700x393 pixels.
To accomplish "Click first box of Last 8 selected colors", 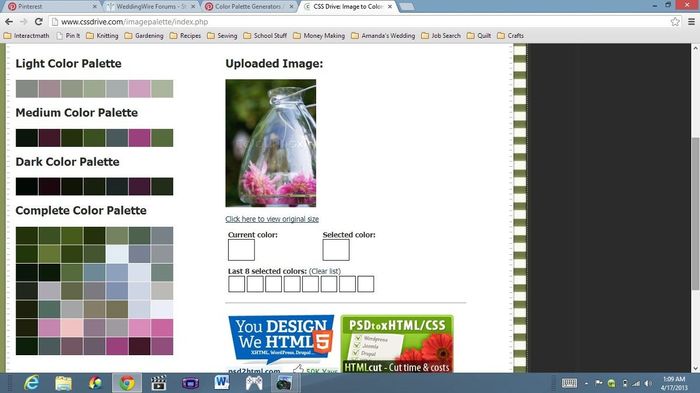I will pyautogui.click(x=237, y=284).
